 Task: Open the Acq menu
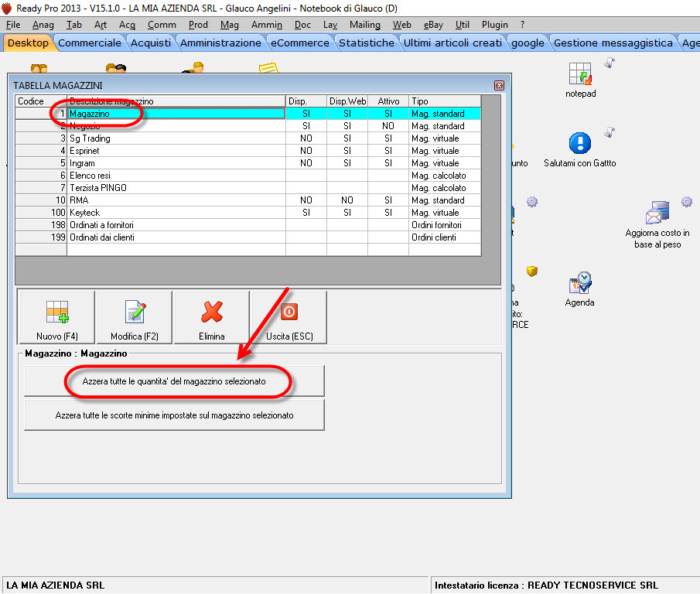(x=127, y=25)
